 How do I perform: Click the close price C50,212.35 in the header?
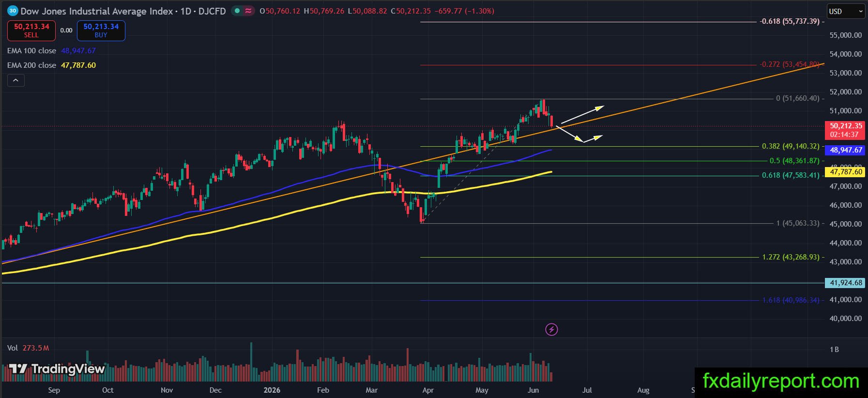411,11
